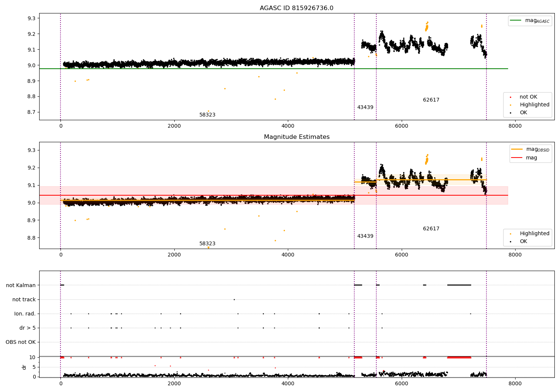560x392 pixels.
Task: Click the title 'AGASC ID 815926736.0'
Action: coord(296,8)
